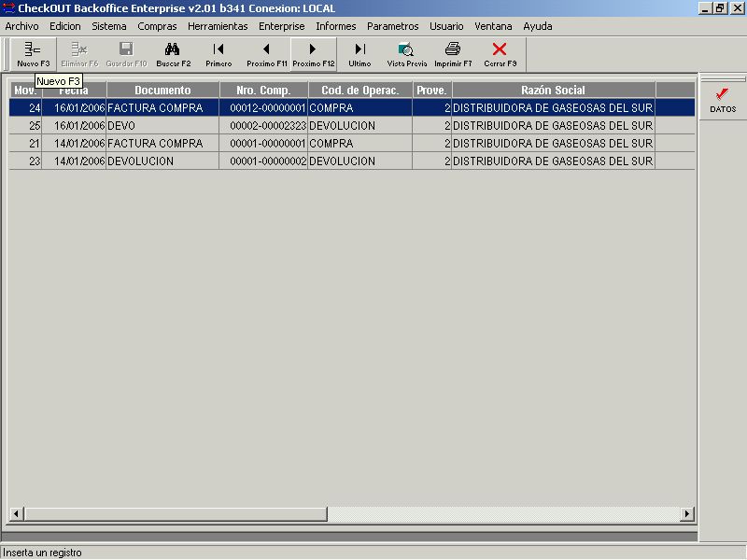Open the Sistema menu

[109, 26]
